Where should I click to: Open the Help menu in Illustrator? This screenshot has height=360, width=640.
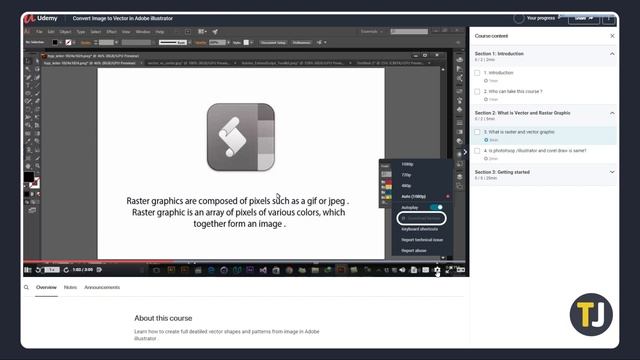160,32
